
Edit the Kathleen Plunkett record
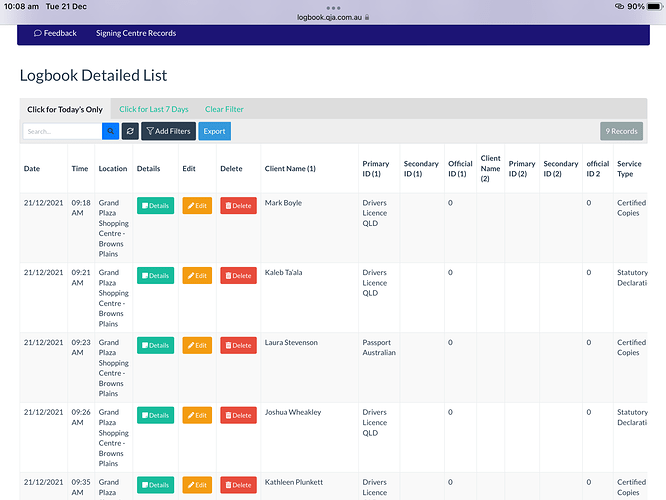click(197, 485)
